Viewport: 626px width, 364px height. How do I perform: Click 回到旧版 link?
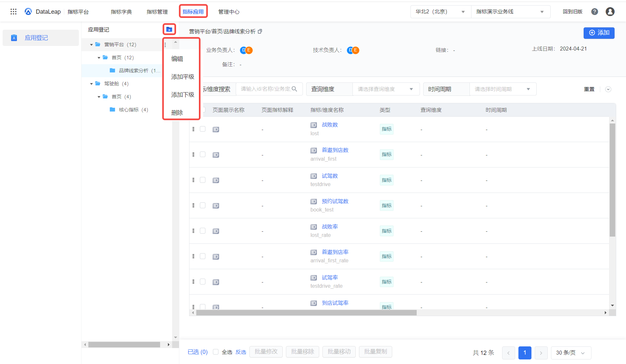(x=573, y=12)
